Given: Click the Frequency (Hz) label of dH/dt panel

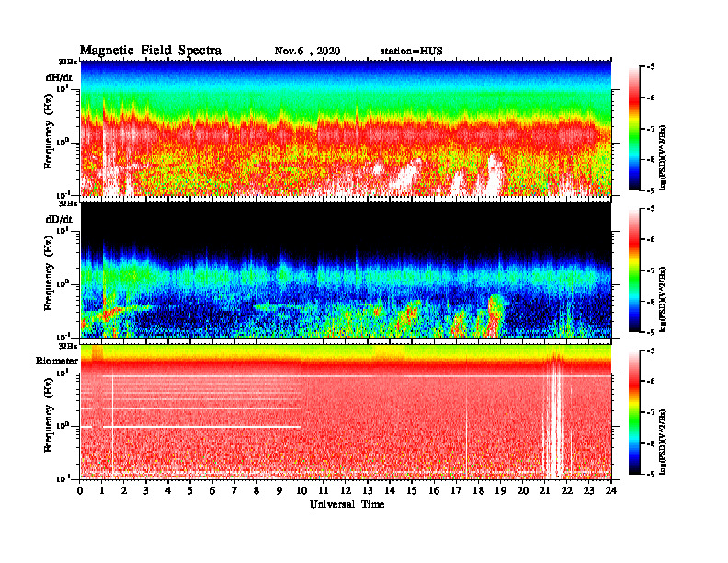Looking at the screenshot, I should pos(49,132).
